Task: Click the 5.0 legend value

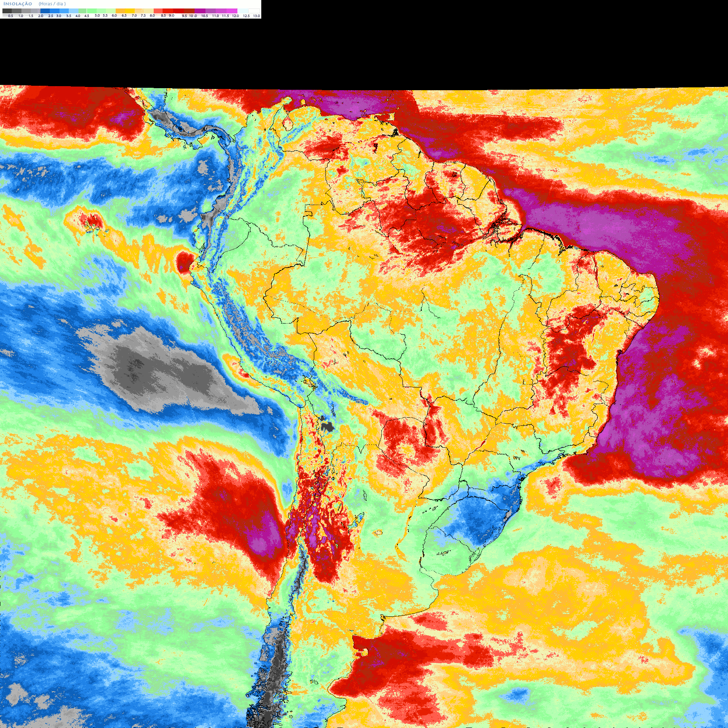Action: 97,15
